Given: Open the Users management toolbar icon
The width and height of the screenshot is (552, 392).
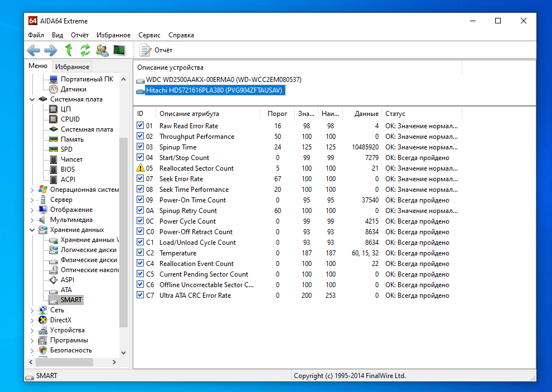Looking at the screenshot, I should (102, 50).
